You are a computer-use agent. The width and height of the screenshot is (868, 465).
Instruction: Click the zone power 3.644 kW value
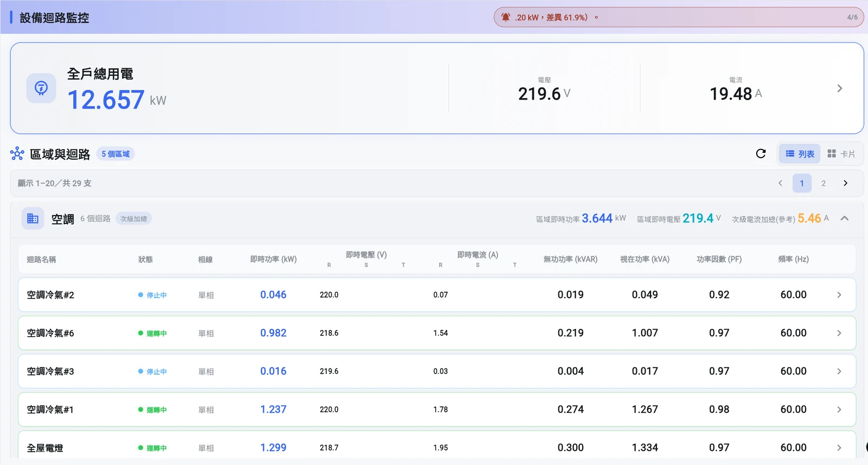[x=604, y=218]
